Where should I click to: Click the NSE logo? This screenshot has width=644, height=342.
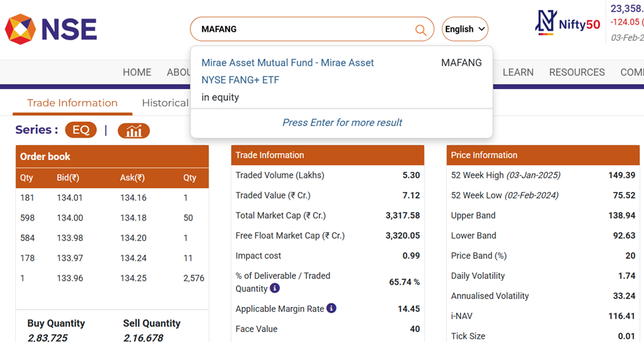(51, 29)
